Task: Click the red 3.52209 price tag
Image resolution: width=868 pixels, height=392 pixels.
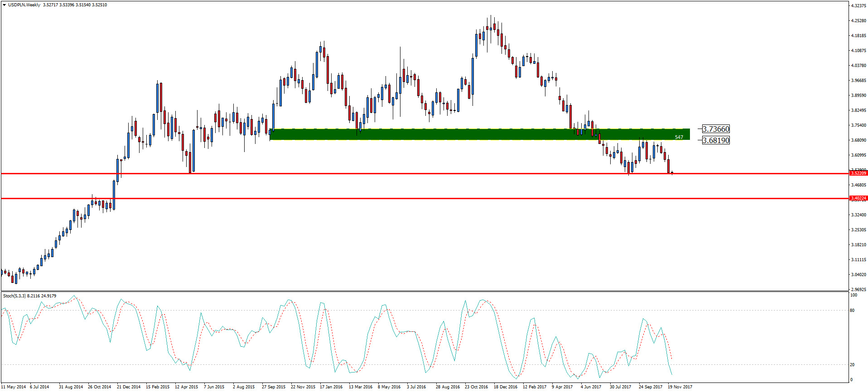Action: [x=858, y=173]
